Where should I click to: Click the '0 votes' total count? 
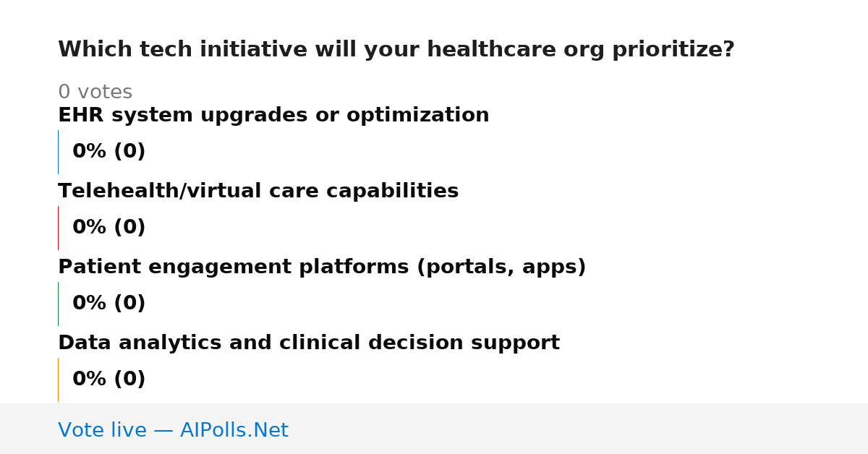95,93
